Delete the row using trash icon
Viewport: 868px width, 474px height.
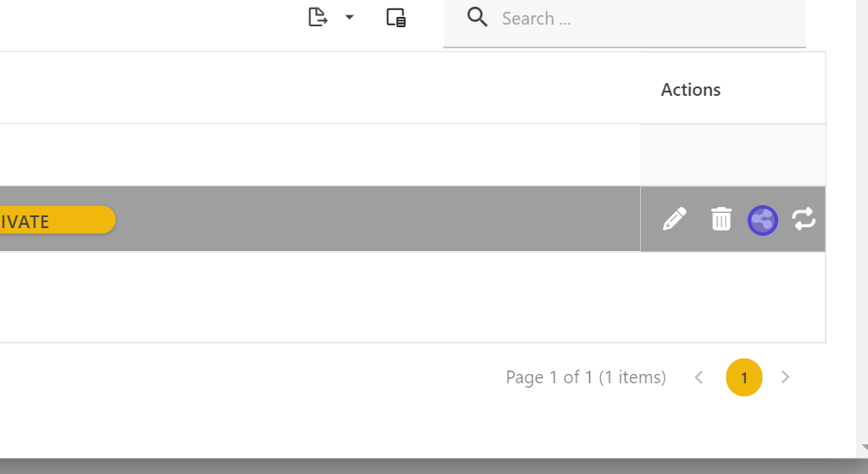pos(721,220)
